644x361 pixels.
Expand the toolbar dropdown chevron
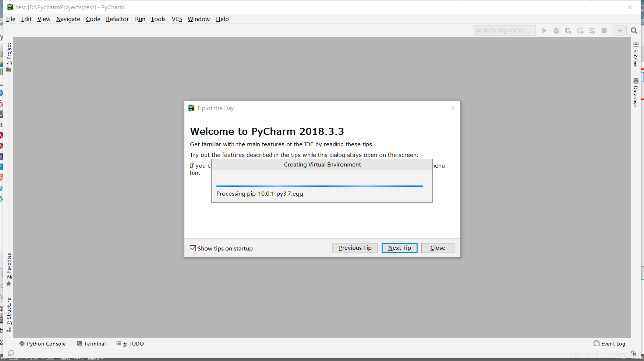coord(620,31)
